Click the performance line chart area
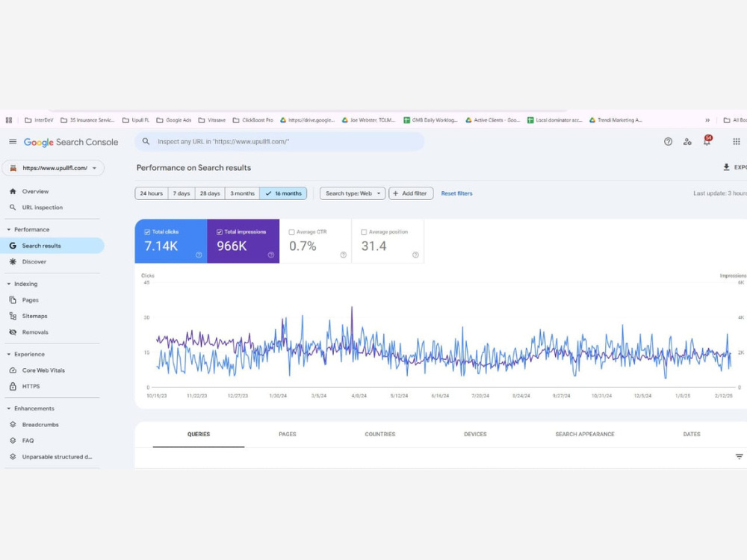This screenshot has width=747, height=560. (x=443, y=336)
